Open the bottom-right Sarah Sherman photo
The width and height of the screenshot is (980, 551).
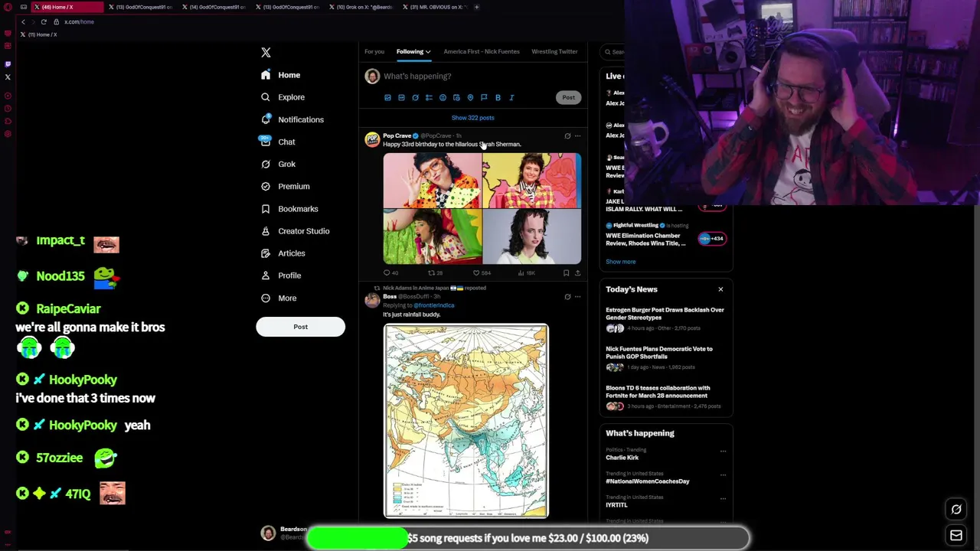[532, 237]
